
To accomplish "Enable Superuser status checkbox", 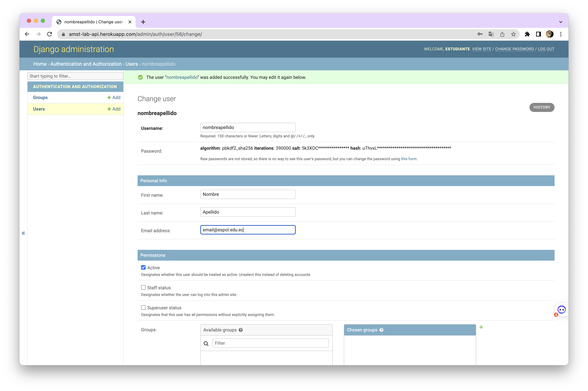I will 143,307.
